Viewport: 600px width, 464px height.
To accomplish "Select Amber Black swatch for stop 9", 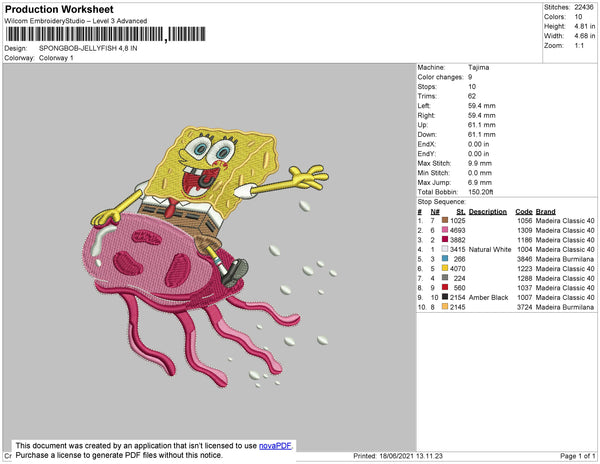I will [x=445, y=297].
